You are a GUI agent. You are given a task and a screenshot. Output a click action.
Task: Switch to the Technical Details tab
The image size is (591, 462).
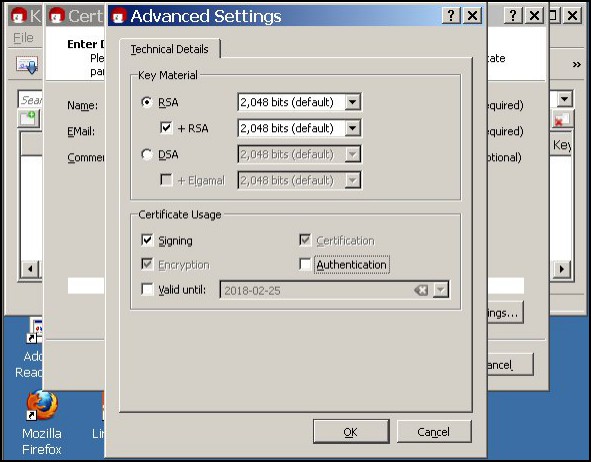pos(170,49)
